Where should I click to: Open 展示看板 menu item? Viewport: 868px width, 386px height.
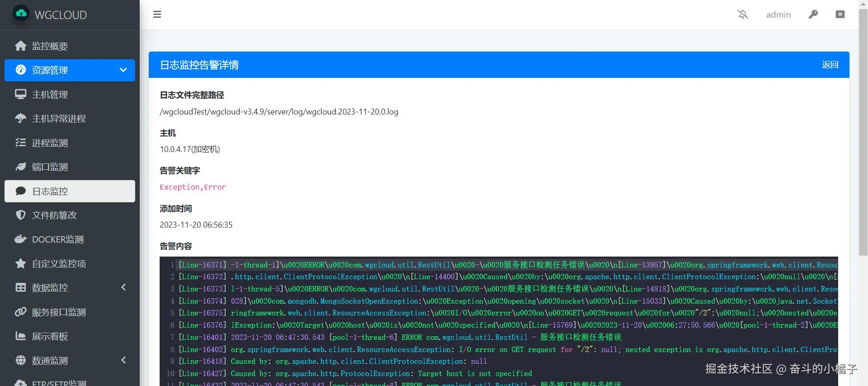pyautogui.click(x=70, y=336)
